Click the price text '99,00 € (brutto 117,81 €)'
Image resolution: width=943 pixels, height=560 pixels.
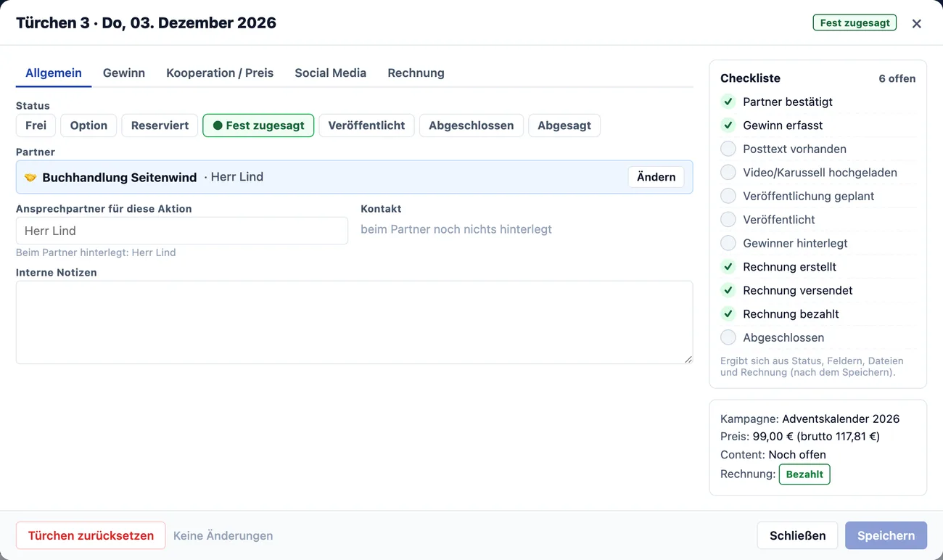tap(816, 437)
